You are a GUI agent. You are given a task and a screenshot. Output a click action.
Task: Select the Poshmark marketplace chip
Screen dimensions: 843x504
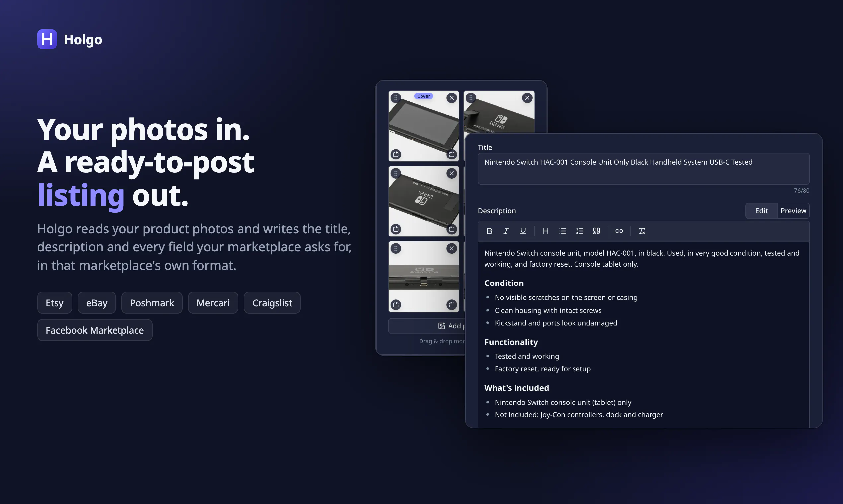[152, 303]
